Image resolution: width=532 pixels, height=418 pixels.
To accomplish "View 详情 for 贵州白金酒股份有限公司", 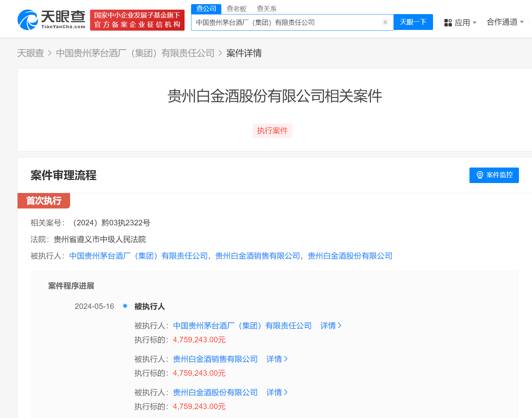I will click(277, 393).
